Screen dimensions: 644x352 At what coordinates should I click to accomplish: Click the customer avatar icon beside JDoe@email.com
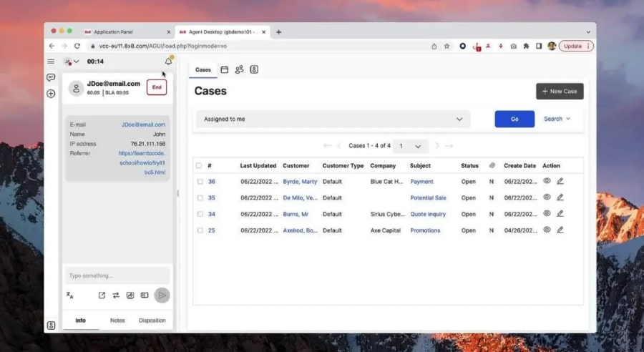click(x=76, y=88)
